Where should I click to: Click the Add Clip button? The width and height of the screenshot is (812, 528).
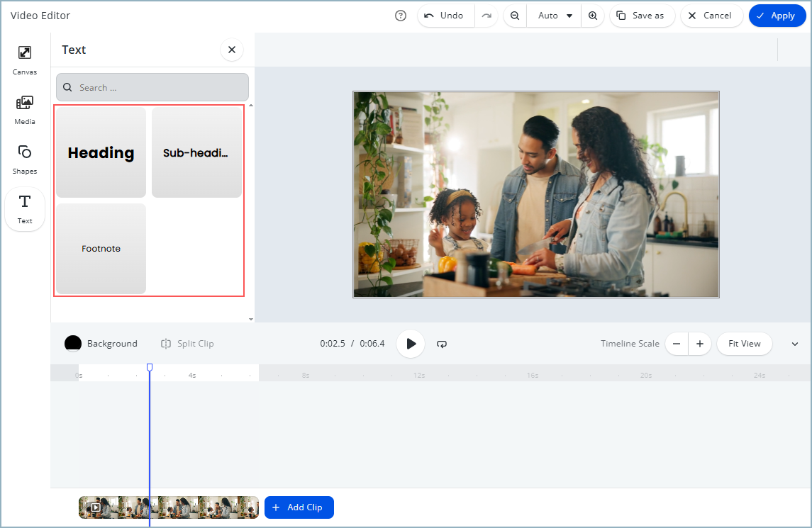[299, 507]
